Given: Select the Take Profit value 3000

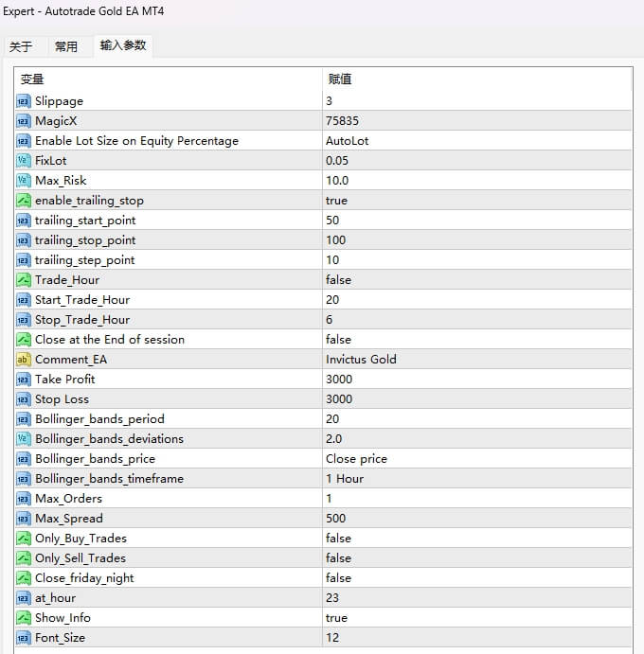Looking at the screenshot, I should pyautogui.click(x=339, y=380).
